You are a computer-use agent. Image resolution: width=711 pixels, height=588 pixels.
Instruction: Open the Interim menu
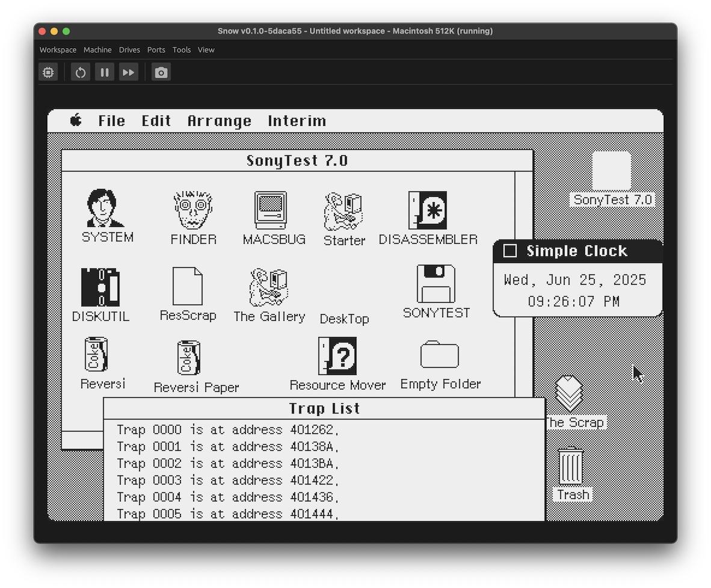tap(297, 121)
